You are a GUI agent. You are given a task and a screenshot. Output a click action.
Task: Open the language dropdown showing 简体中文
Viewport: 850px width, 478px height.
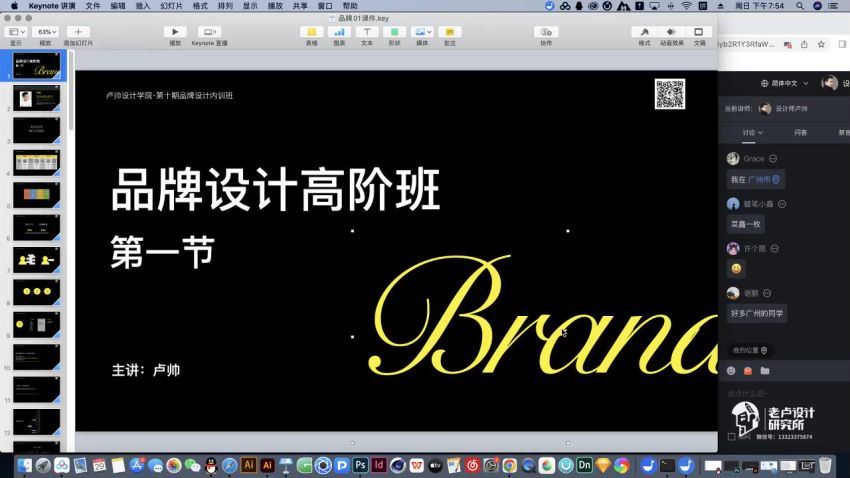tap(784, 83)
